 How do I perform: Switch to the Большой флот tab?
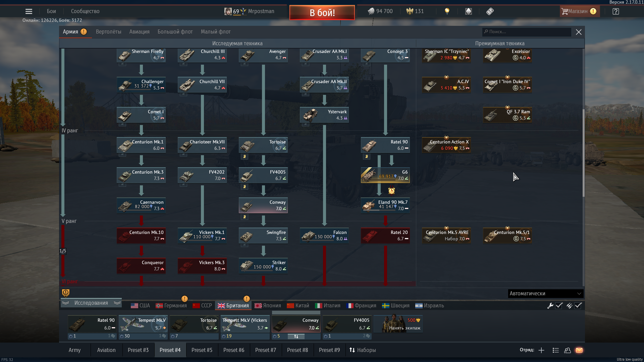click(175, 32)
